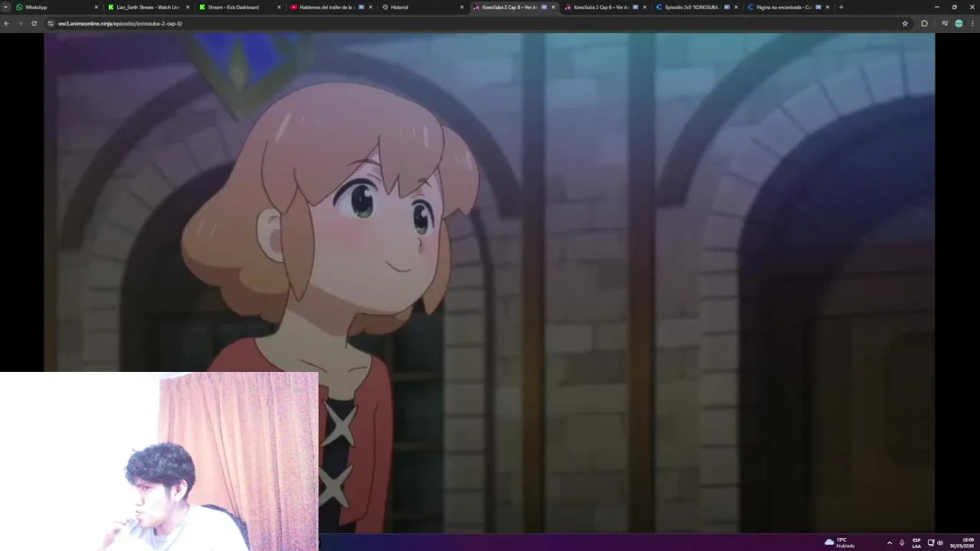The image size is (980, 551).
Task: Switch to the Historial tab
Action: click(423, 7)
